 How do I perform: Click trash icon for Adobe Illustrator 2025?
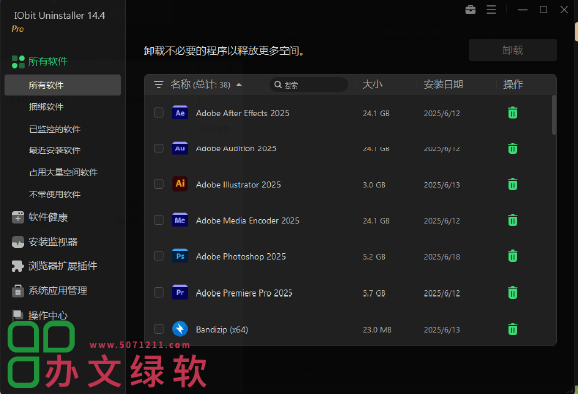pos(512,184)
